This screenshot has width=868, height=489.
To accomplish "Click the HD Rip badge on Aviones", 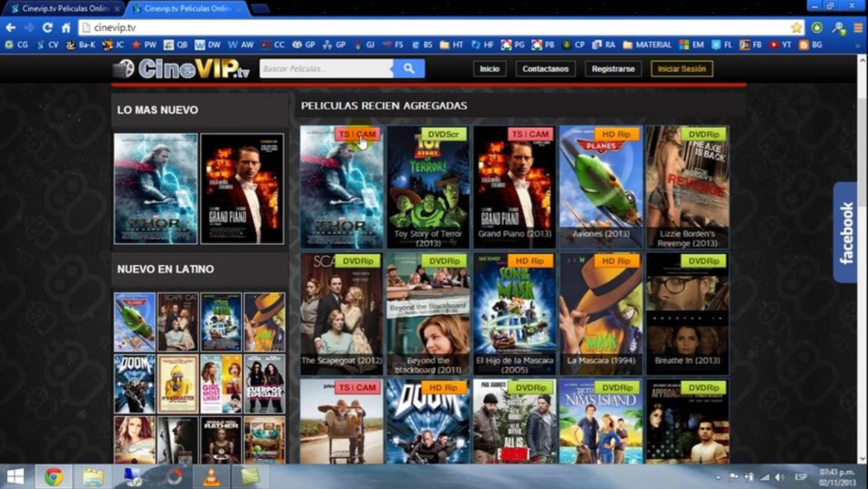I will [x=616, y=134].
